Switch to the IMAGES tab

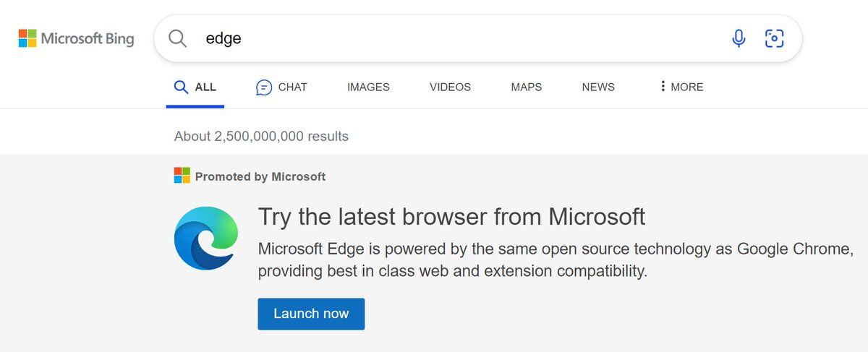pyautogui.click(x=368, y=87)
